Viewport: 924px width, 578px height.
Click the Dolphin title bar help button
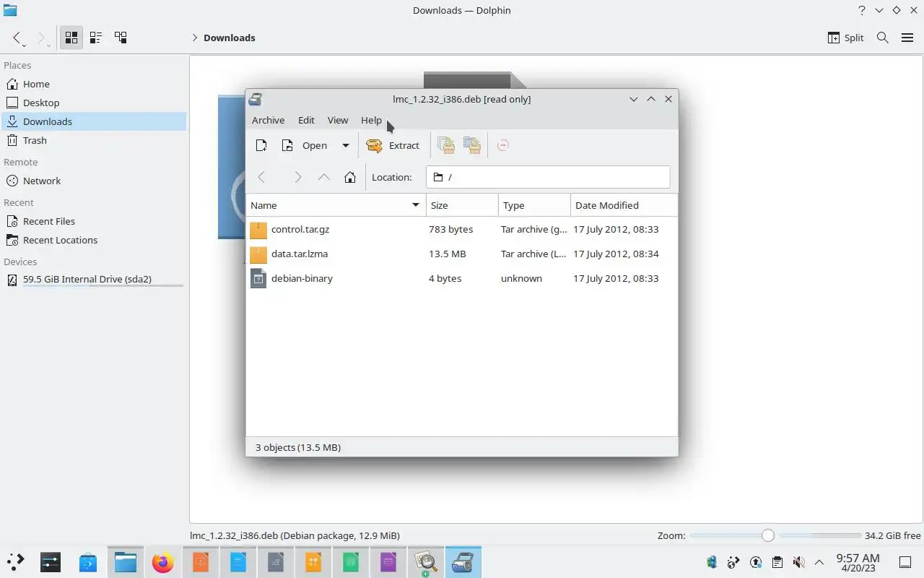coord(861,10)
